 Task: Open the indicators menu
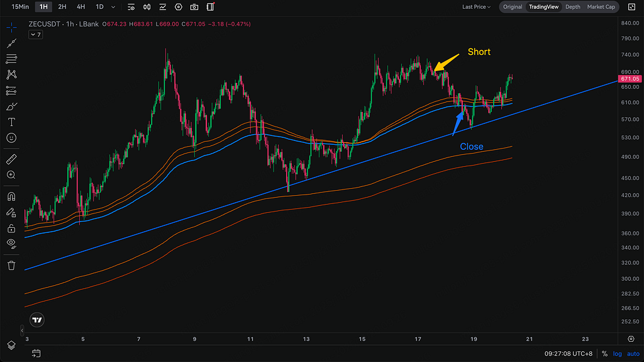point(163,7)
